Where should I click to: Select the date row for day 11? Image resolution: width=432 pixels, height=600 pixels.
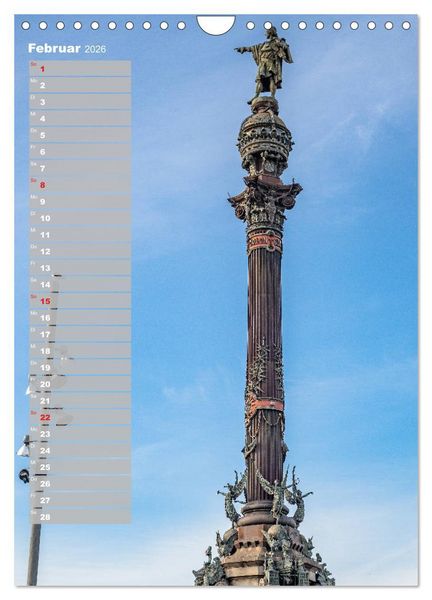80,234
